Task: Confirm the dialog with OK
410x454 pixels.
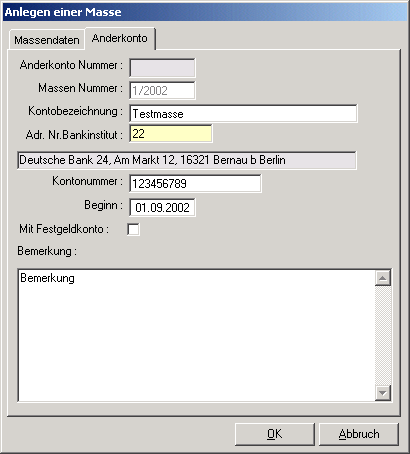Action: tap(275, 434)
